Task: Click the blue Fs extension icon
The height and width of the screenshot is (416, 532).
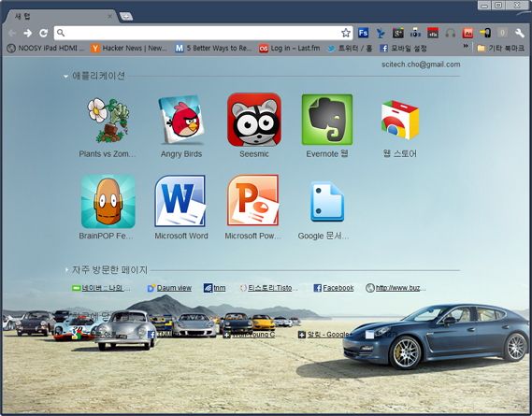Action: click(363, 33)
